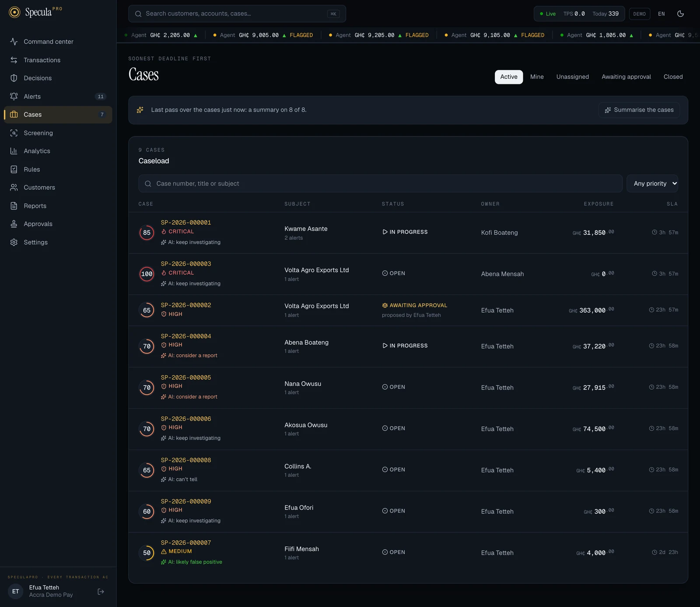The image size is (700, 607).
Task: Click the Awaiting Approval scales icon
Action: click(385, 305)
